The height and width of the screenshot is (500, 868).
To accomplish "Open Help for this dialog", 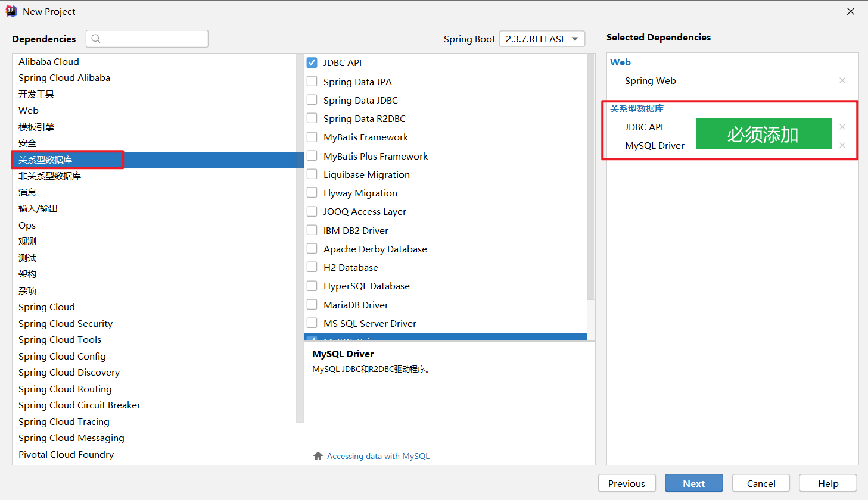I will click(x=828, y=483).
